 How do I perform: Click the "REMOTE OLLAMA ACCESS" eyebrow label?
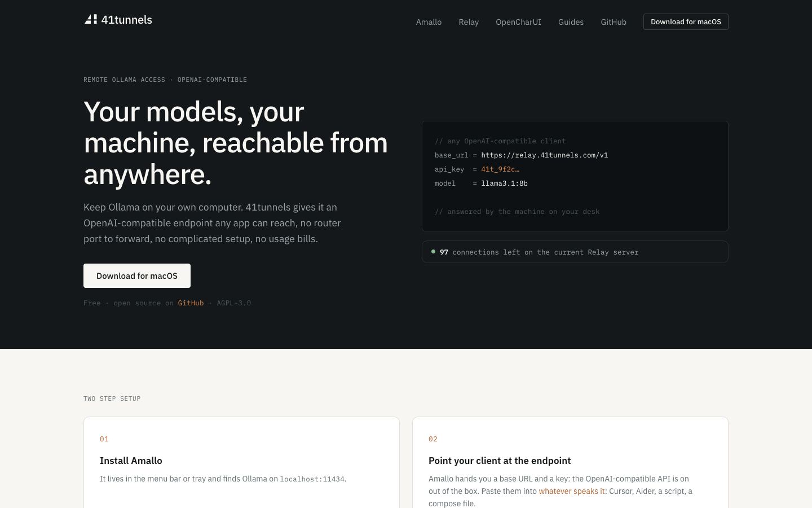[x=124, y=80]
